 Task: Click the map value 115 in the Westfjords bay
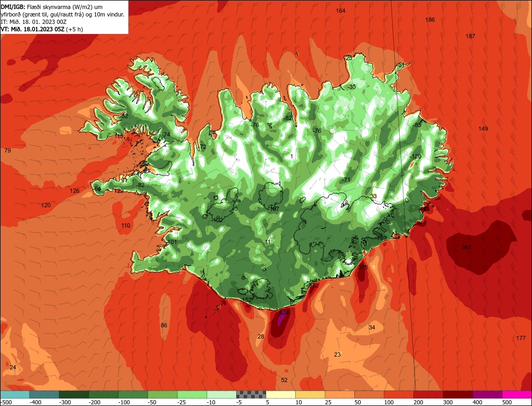pos(119,136)
